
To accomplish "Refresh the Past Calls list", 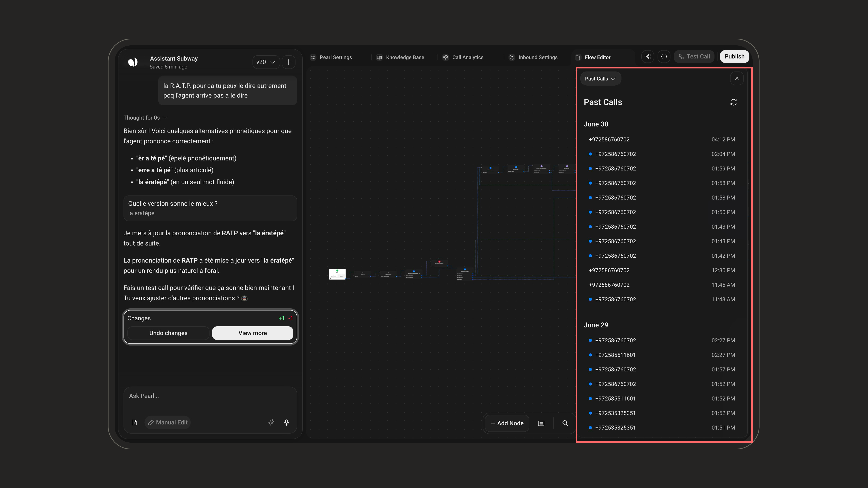I will 733,102.
